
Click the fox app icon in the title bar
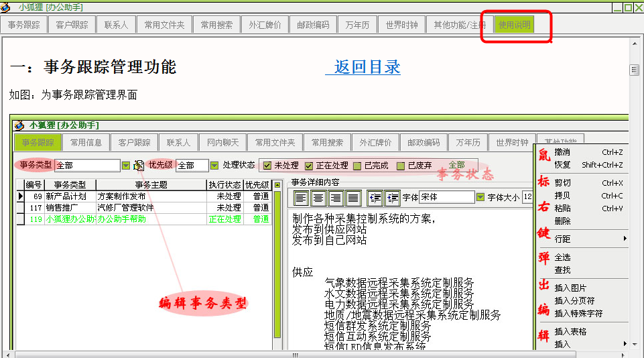(x=5, y=7)
